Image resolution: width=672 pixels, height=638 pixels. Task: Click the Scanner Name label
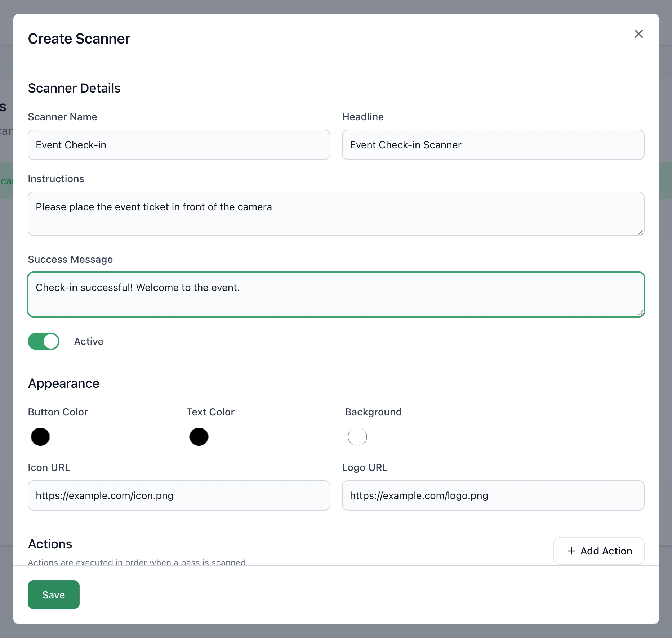click(63, 117)
